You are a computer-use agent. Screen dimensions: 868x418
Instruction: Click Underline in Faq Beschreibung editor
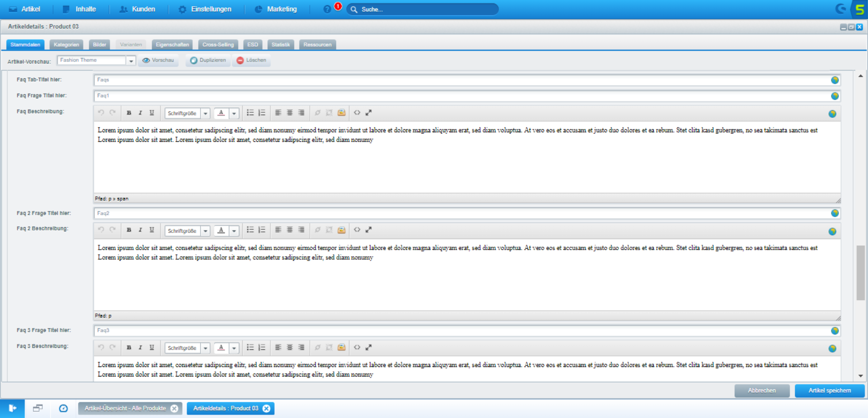152,113
